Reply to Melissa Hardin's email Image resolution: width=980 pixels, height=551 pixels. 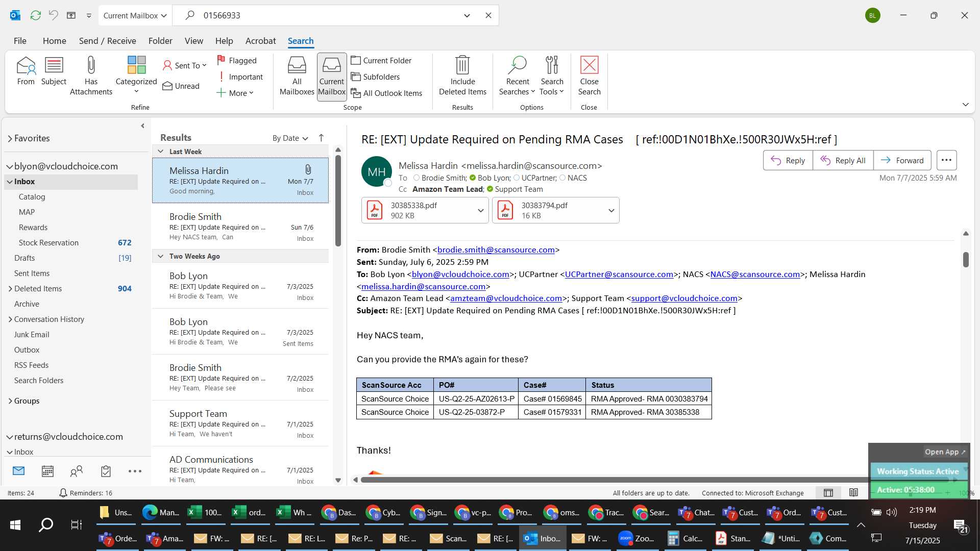point(788,160)
